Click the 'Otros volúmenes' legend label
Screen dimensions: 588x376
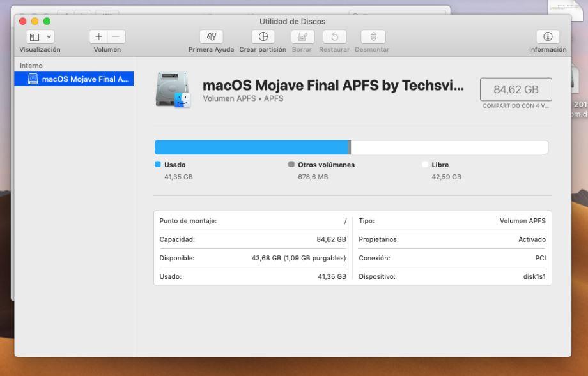coord(326,165)
